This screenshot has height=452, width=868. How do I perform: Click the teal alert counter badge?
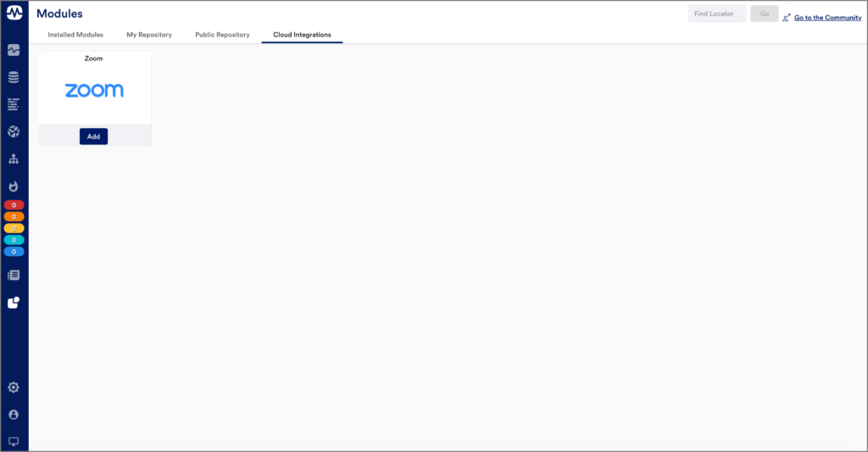pos(14,240)
